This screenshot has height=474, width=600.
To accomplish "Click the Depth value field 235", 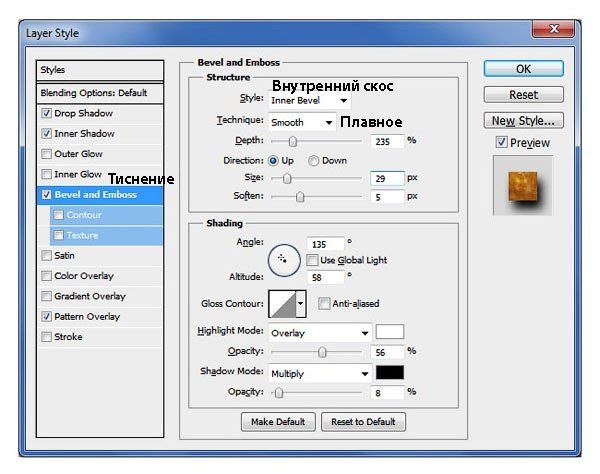I will click(387, 142).
